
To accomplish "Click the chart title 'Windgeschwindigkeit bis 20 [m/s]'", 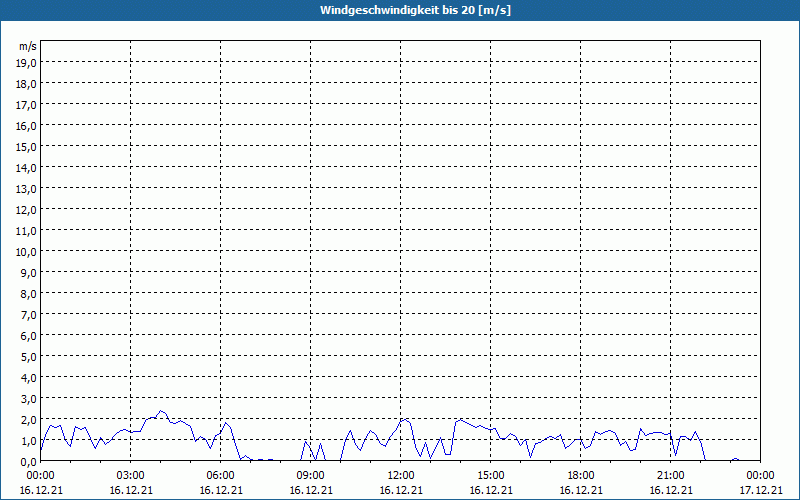I will (x=400, y=10).
